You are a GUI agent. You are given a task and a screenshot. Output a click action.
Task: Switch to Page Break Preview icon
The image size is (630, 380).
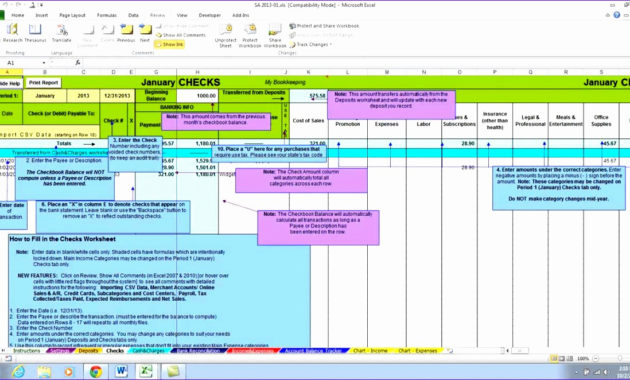pyautogui.click(x=569, y=358)
